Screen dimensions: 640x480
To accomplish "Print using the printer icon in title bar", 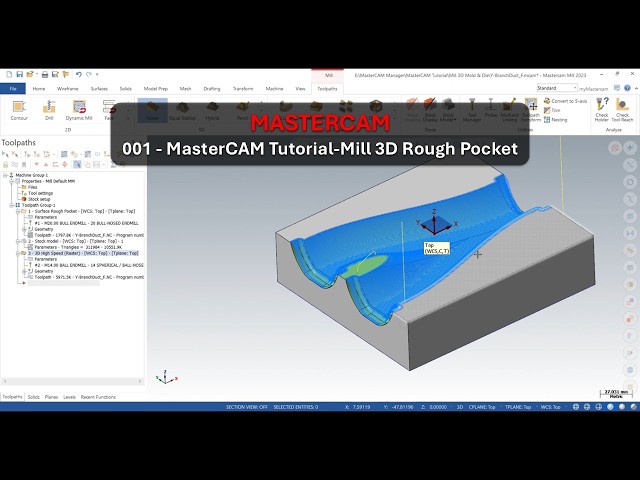I will (x=45, y=75).
